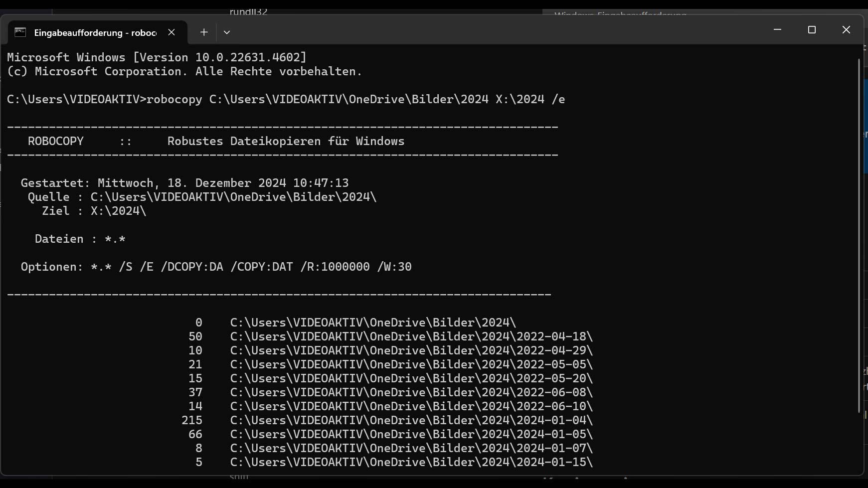This screenshot has width=868, height=488.
Task: Close the terminal window
Action: pos(846,30)
